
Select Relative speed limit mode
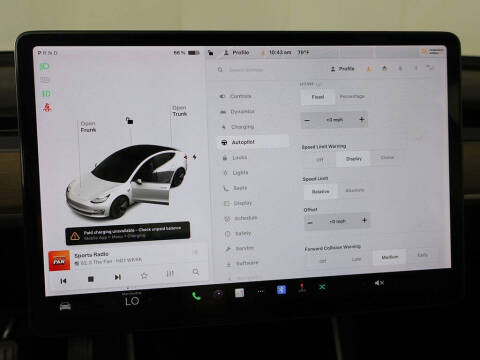tap(321, 192)
